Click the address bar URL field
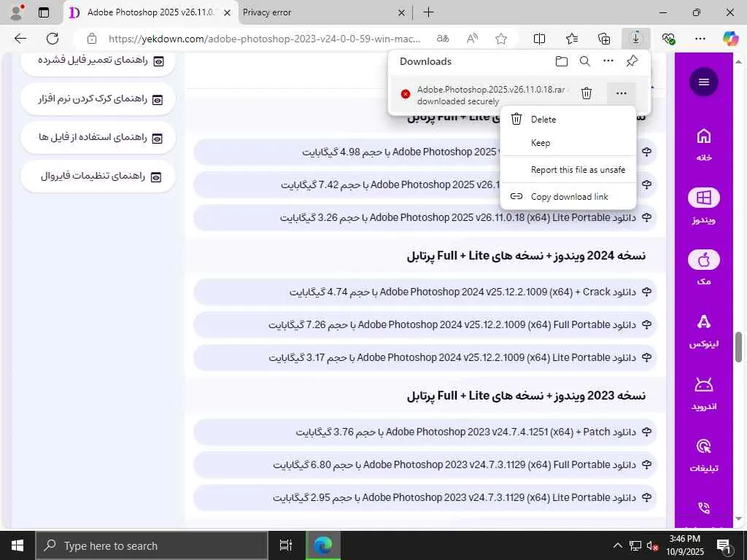The height and width of the screenshot is (560, 747). (x=264, y=39)
